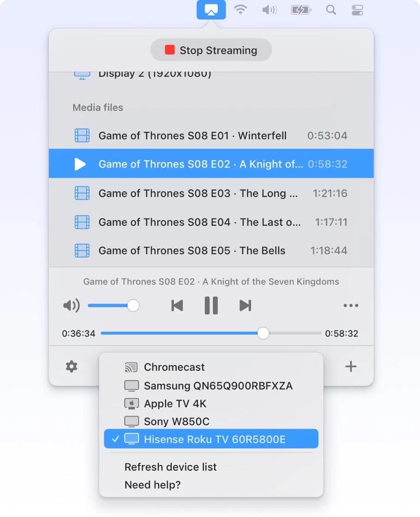Open the Spotlight search icon

pyautogui.click(x=331, y=10)
